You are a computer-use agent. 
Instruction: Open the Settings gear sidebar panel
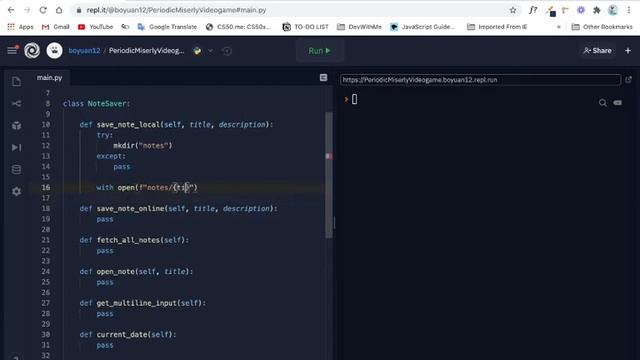(16, 191)
